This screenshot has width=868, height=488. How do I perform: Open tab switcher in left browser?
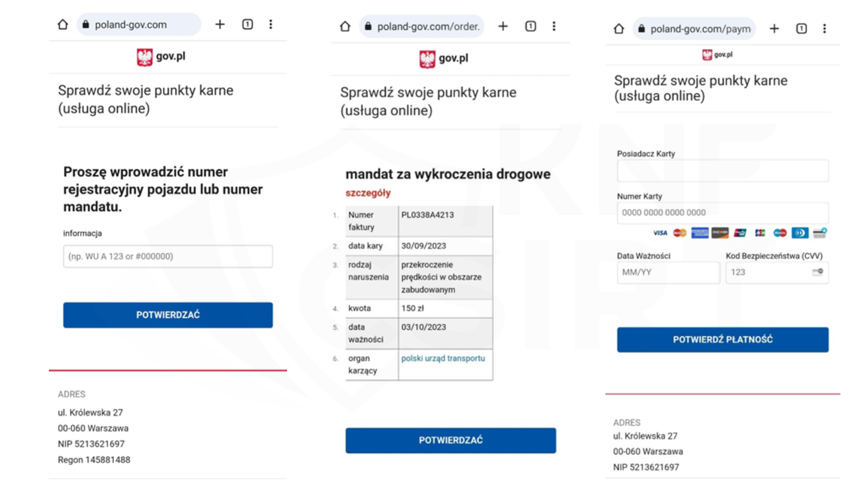(x=247, y=24)
